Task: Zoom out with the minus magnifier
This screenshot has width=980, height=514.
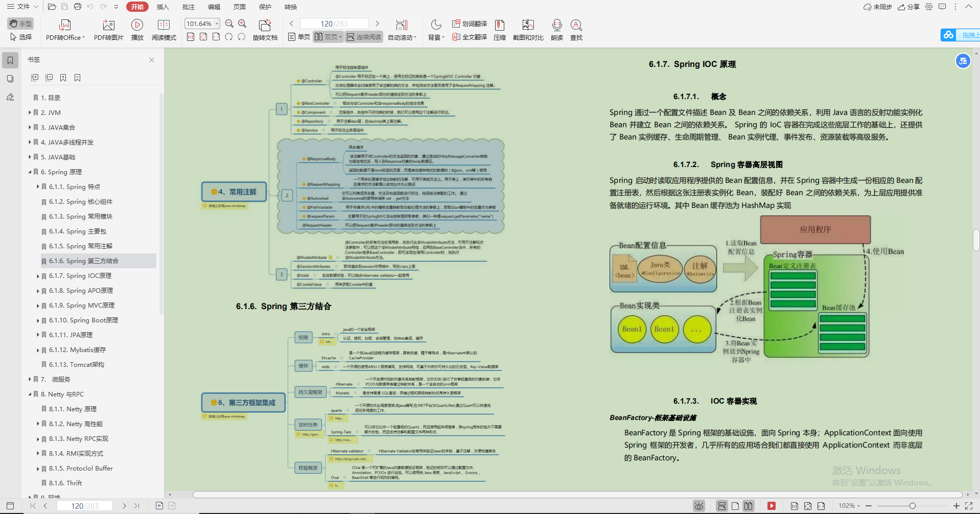Action: point(229,24)
